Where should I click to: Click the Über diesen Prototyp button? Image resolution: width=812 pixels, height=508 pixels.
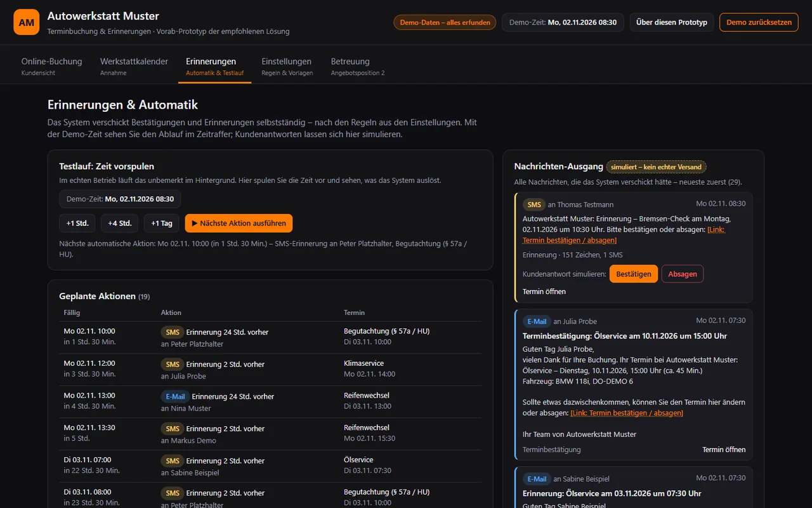point(672,22)
